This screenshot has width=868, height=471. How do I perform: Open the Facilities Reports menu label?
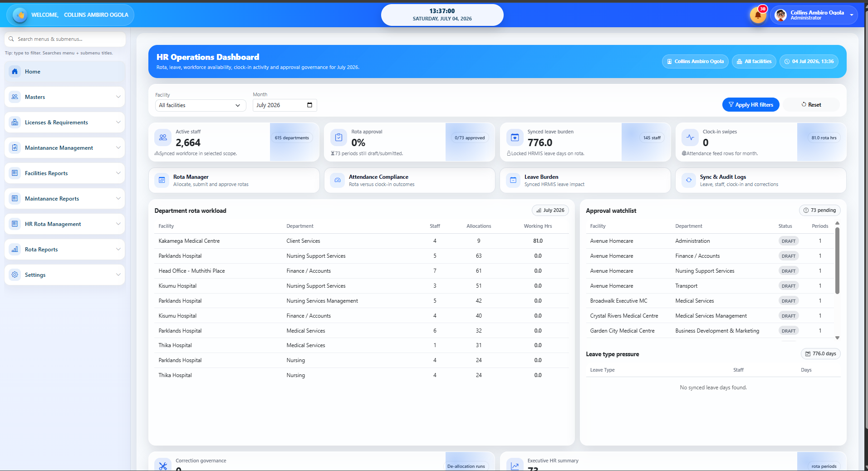pyautogui.click(x=46, y=173)
